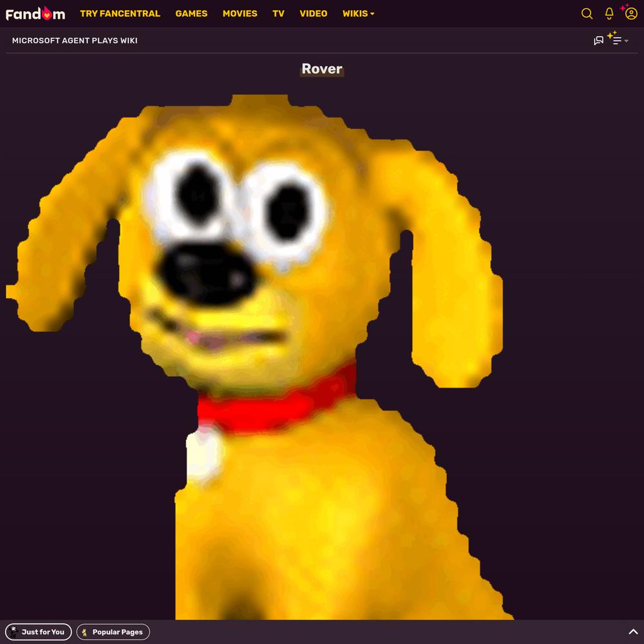
Task: Expand the bottom bar chevron
Action: tap(633, 632)
